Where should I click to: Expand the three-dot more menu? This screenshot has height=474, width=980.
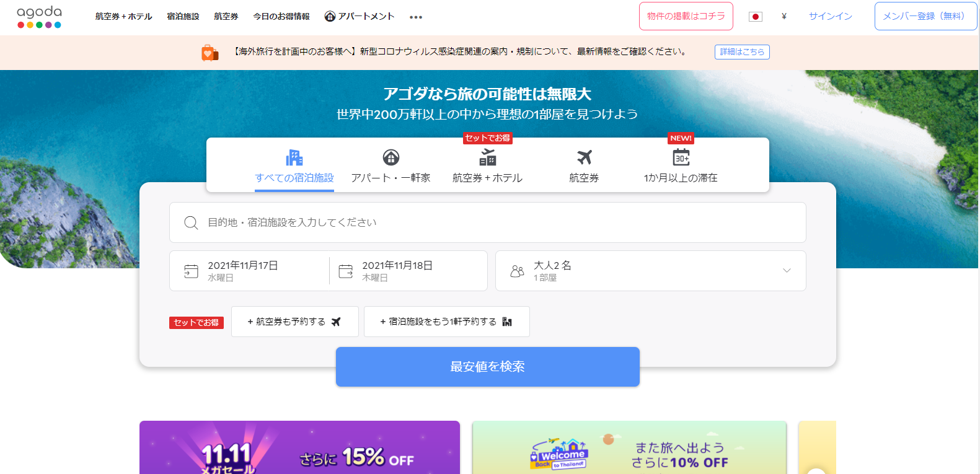pos(416,17)
